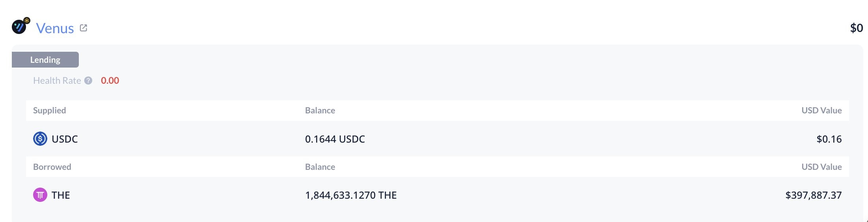This screenshot has height=222, width=868.
Task: Click the Health Rate label
Action: coord(57,81)
